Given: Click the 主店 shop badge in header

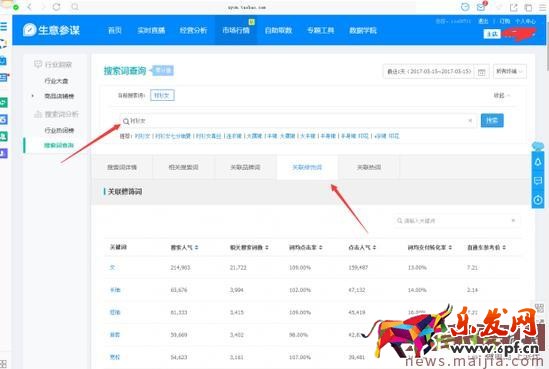Looking at the screenshot, I should (492, 34).
